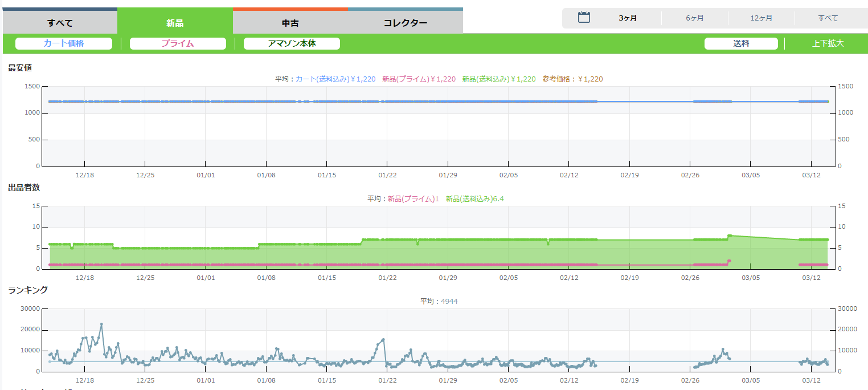The height and width of the screenshot is (390, 868).
Task: Click the highest ranking peak near 12/20
Action: pyautogui.click(x=101, y=324)
